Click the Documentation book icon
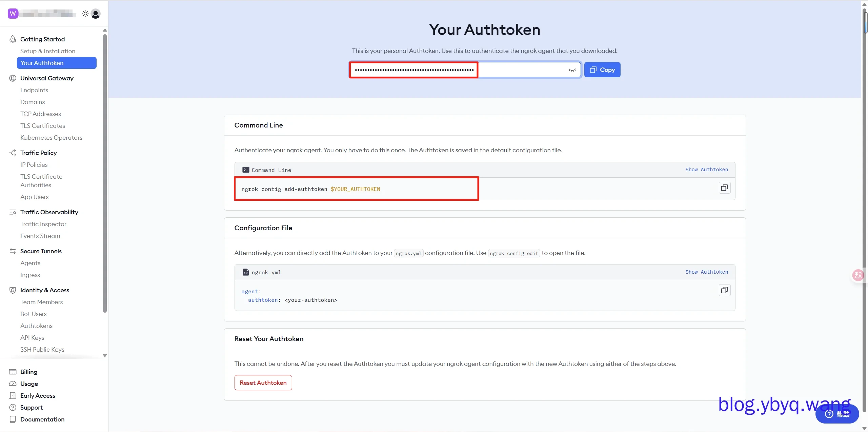The width and height of the screenshot is (868, 432). pyautogui.click(x=13, y=419)
